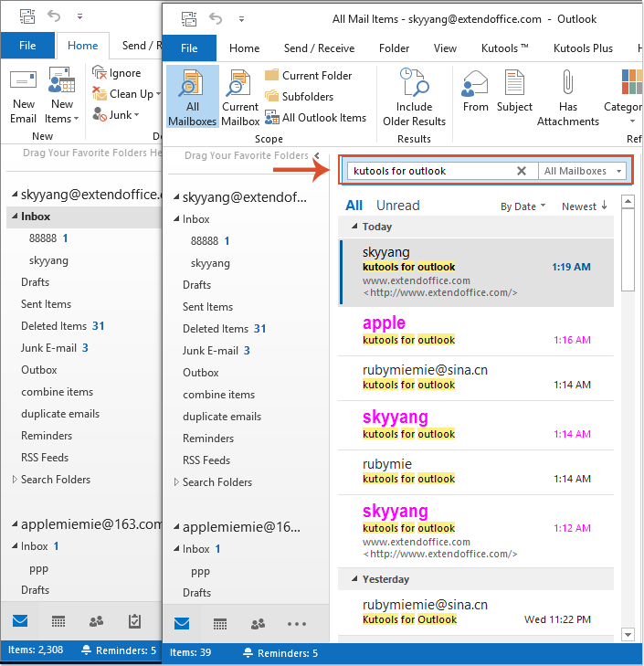Switch to the Send / Receive tab
Screen dimensions: 644x666
pyautogui.click(x=320, y=48)
